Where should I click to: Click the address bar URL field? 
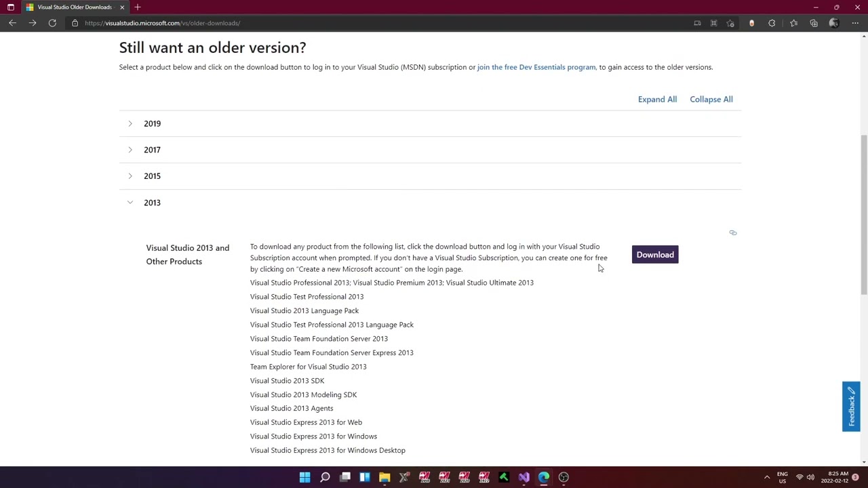click(380, 23)
